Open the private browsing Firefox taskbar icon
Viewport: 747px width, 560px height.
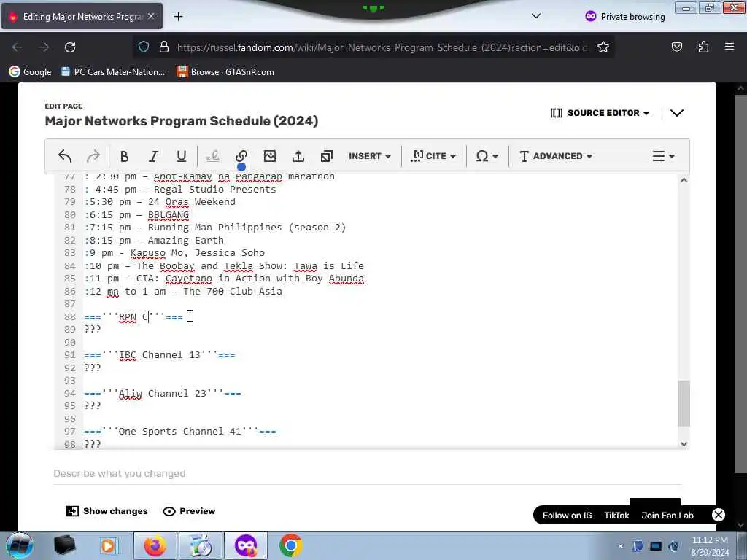click(x=246, y=545)
